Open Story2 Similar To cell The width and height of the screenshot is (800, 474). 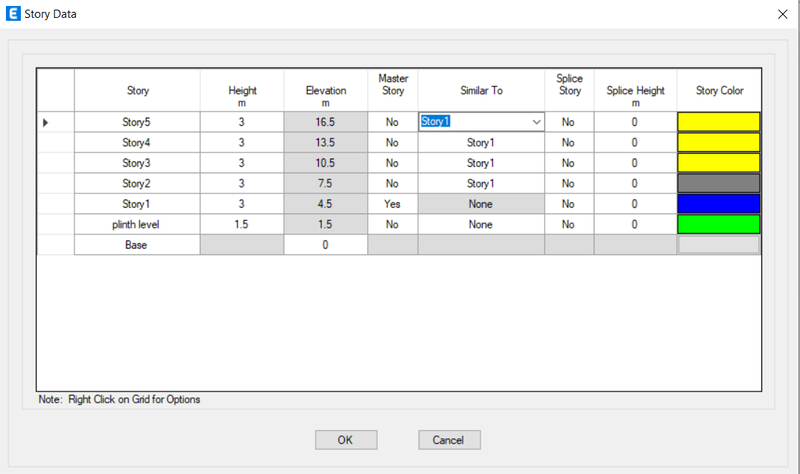(481, 183)
